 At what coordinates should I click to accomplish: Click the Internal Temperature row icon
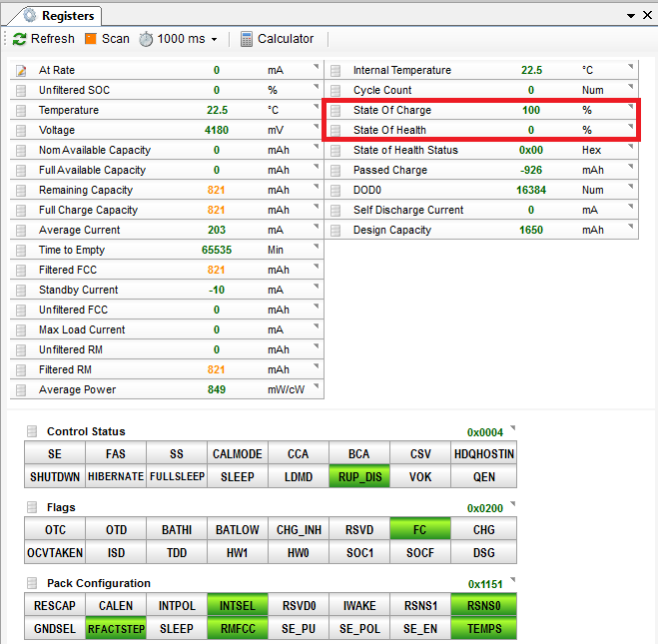pos(335,71)
